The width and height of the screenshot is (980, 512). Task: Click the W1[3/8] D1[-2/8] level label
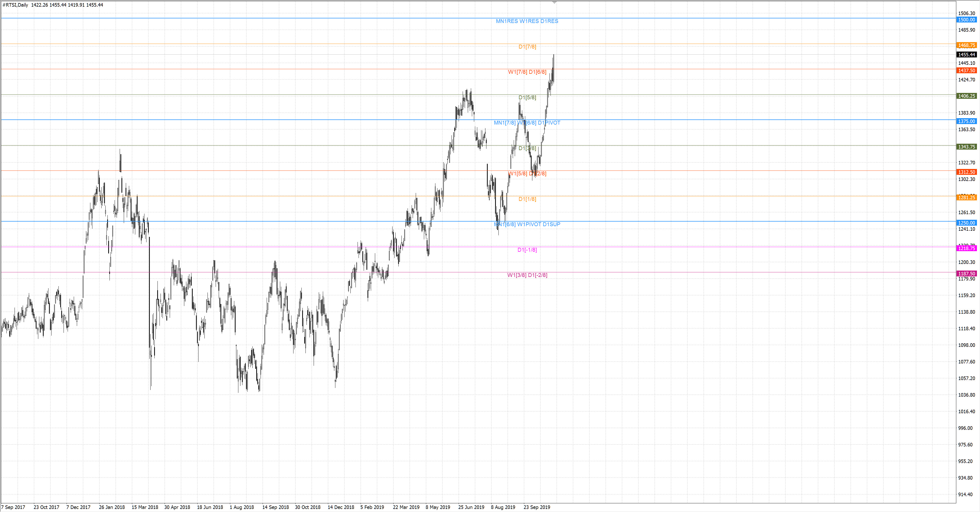coord(527,275)
